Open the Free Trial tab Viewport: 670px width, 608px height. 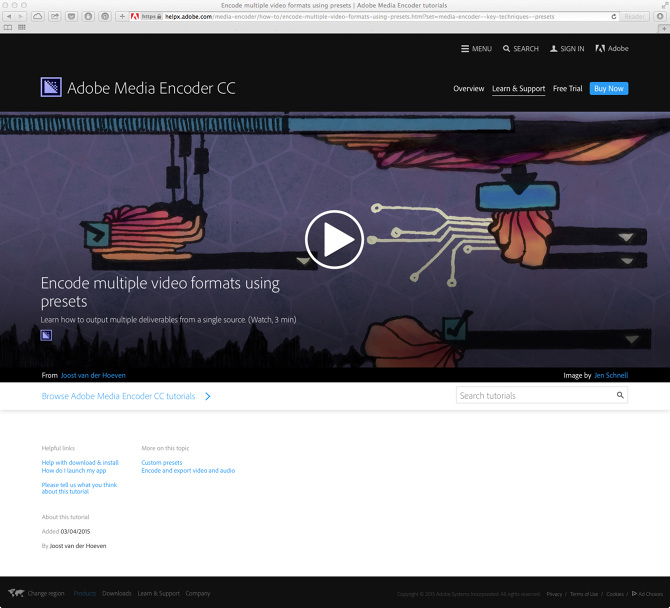(567, 88)
